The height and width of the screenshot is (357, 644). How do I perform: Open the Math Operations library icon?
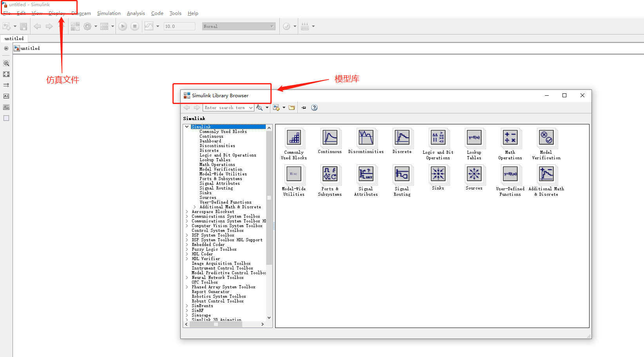(x=510, y=138)
